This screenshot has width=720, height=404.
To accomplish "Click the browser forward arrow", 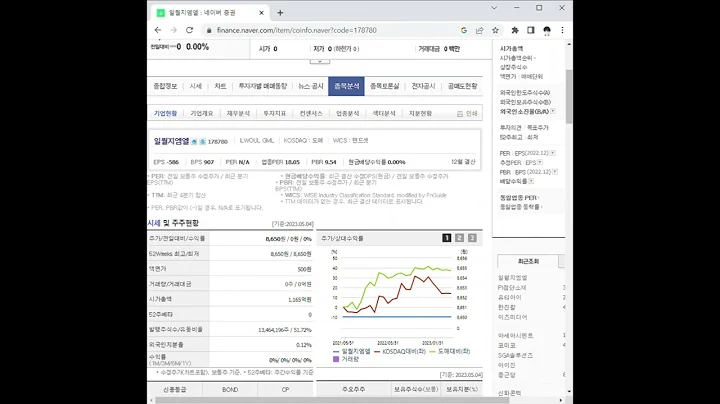I will [174, 30].
